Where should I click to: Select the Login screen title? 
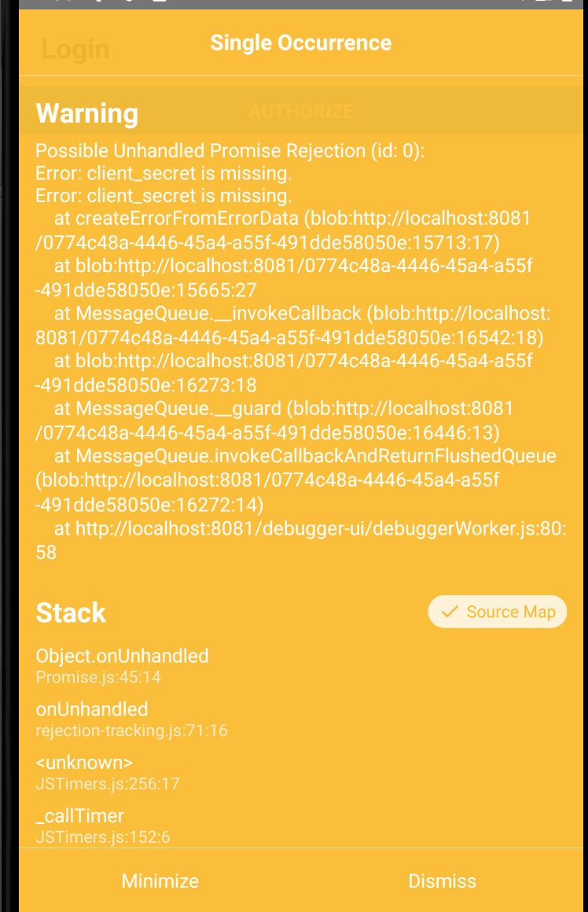point(75,49)
